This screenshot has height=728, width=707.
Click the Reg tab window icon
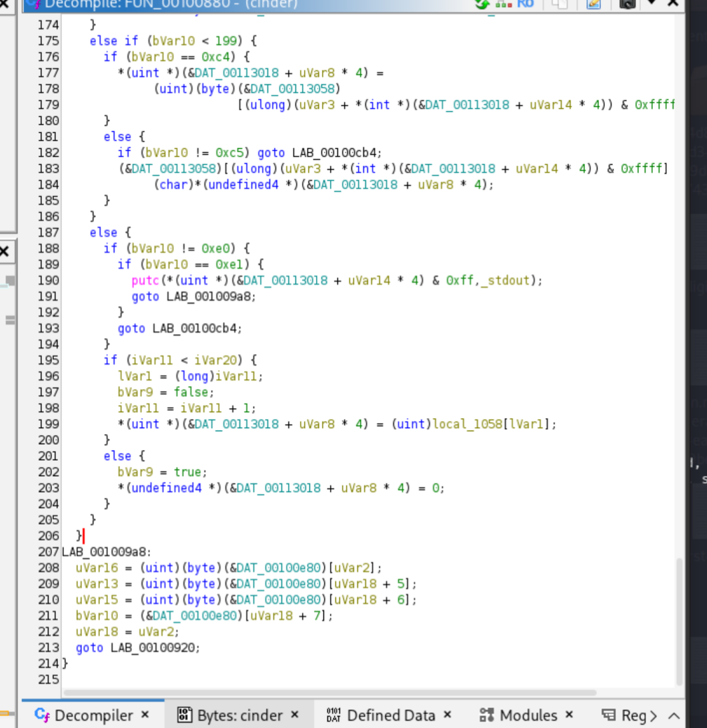pyautogui.click(x=608, y=715)
